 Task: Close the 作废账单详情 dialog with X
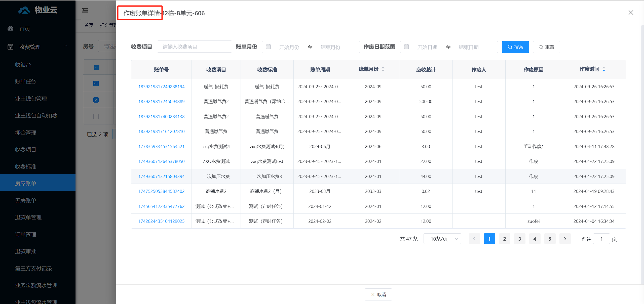631,13
